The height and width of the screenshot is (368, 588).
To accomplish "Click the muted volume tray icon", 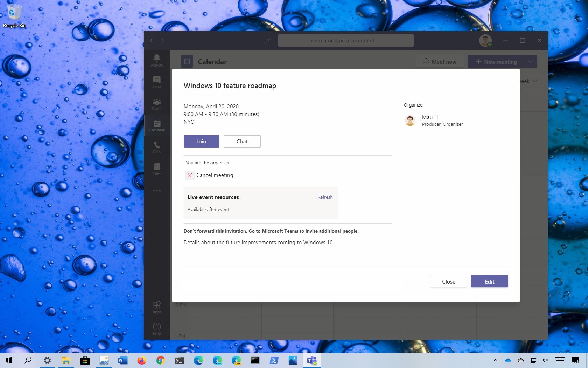I will tap(546, 360).
